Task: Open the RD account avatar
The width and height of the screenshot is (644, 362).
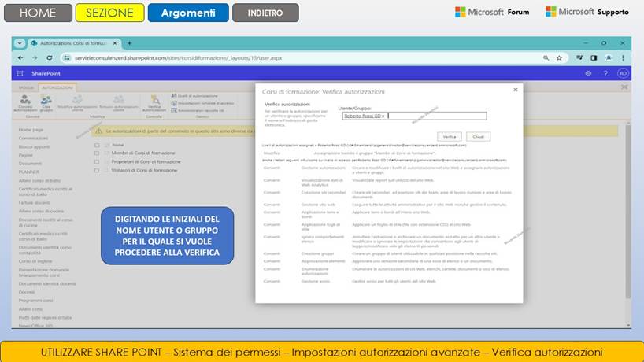Action: [623, 73]
